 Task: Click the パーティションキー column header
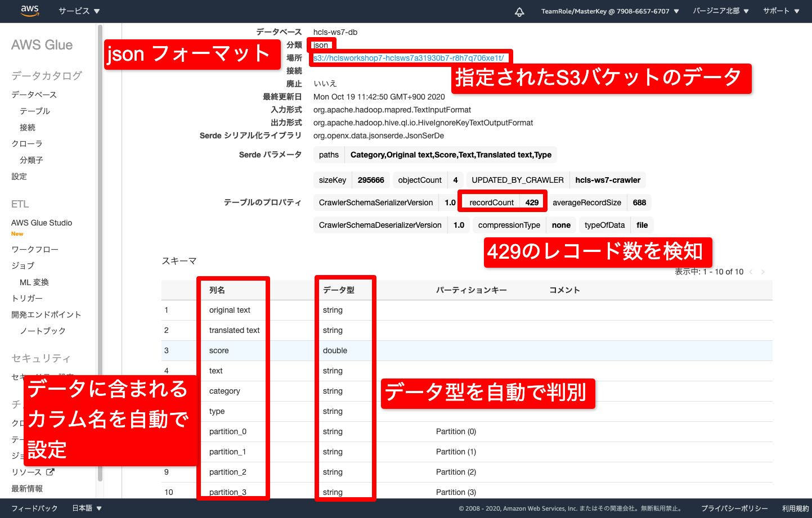[x=472, y=290]
